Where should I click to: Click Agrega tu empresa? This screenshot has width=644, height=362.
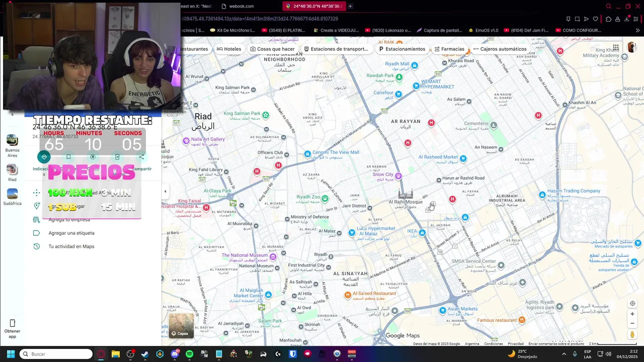tap(69, 220)
